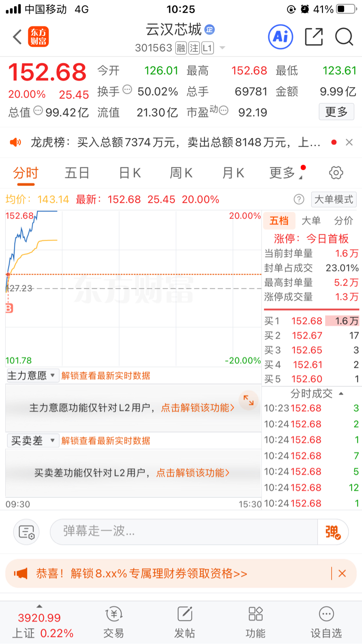Tap the 融 margin tag
This screenshot has width=362, height=644.
point(181,48)
